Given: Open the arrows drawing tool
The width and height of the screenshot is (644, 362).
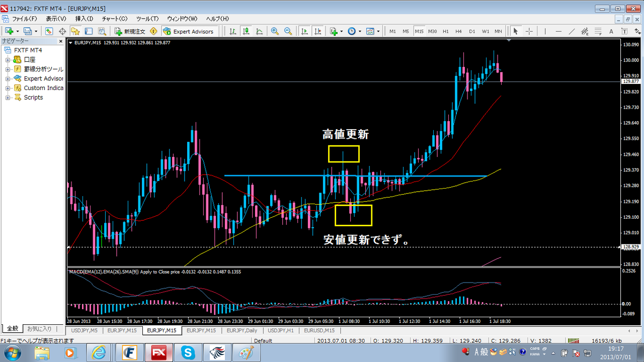Looking at the screenshot, I should tap(637, 31).
